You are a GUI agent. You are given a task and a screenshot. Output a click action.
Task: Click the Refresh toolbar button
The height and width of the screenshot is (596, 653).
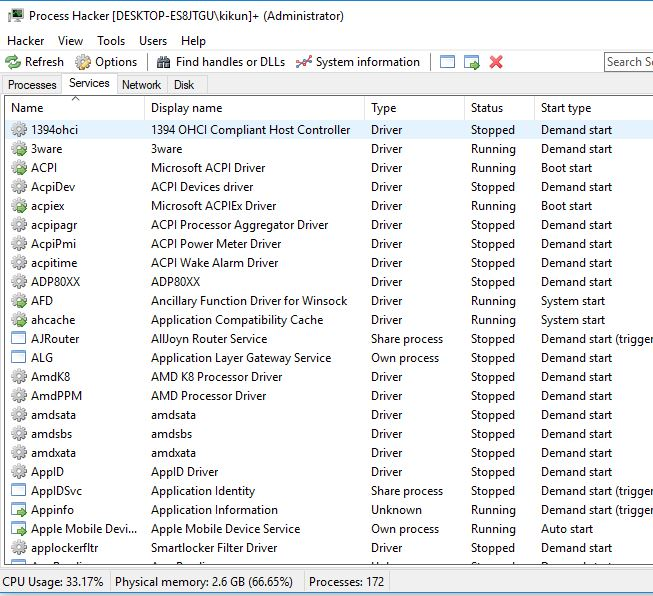pyautogui.click(x=35, y=62)
